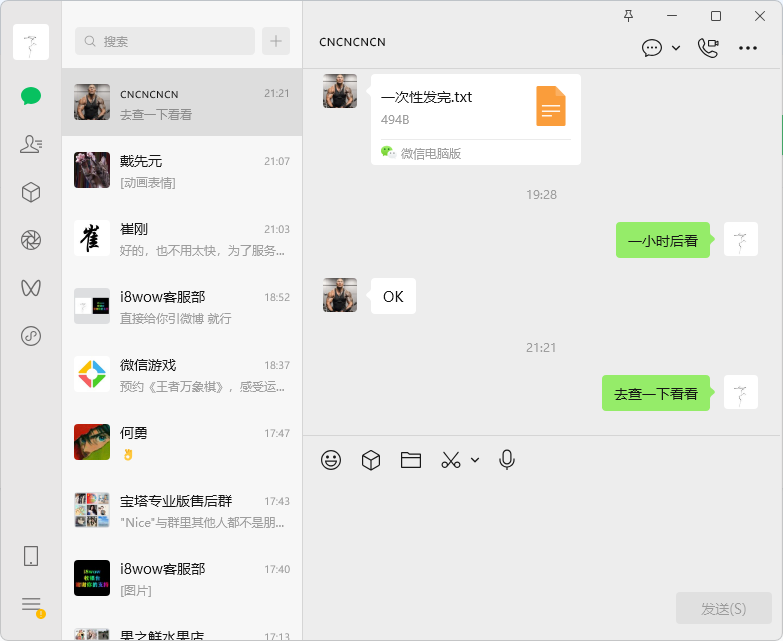This screenshot has width=783, height=641.
Task: Select the CNCNCNCN conversation
Action: pos(182,102)
